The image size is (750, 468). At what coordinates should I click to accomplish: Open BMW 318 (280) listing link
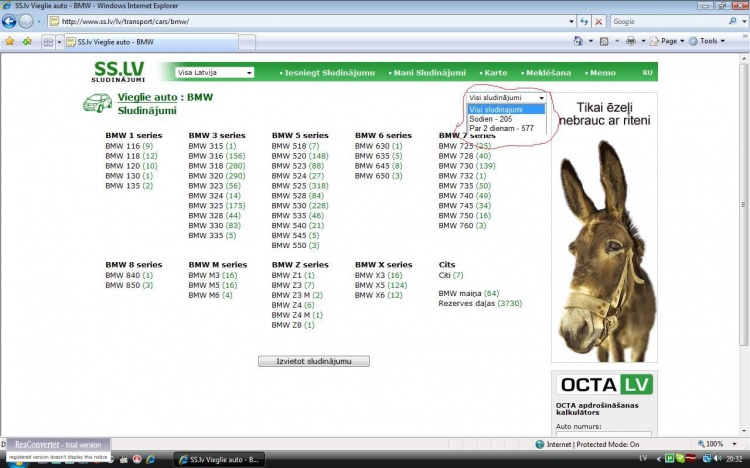(x=217, y=166)
